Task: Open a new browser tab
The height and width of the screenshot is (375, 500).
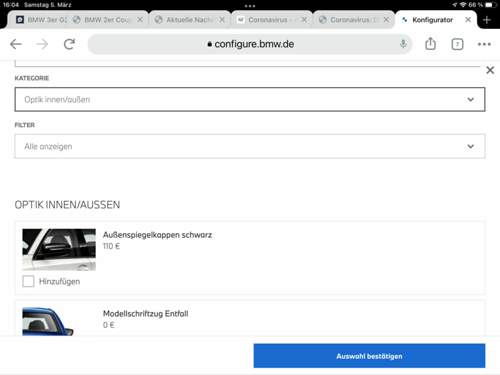Action: (x=487, y=20)
